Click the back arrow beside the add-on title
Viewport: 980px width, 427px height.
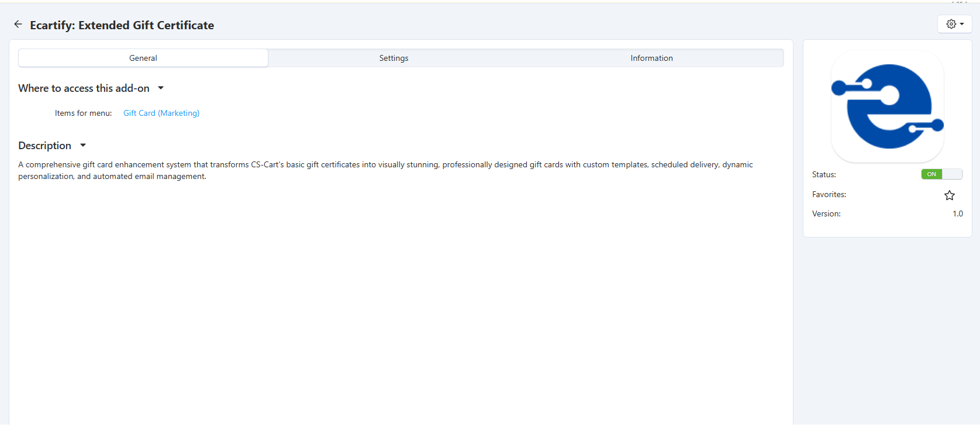click(18, 25)
